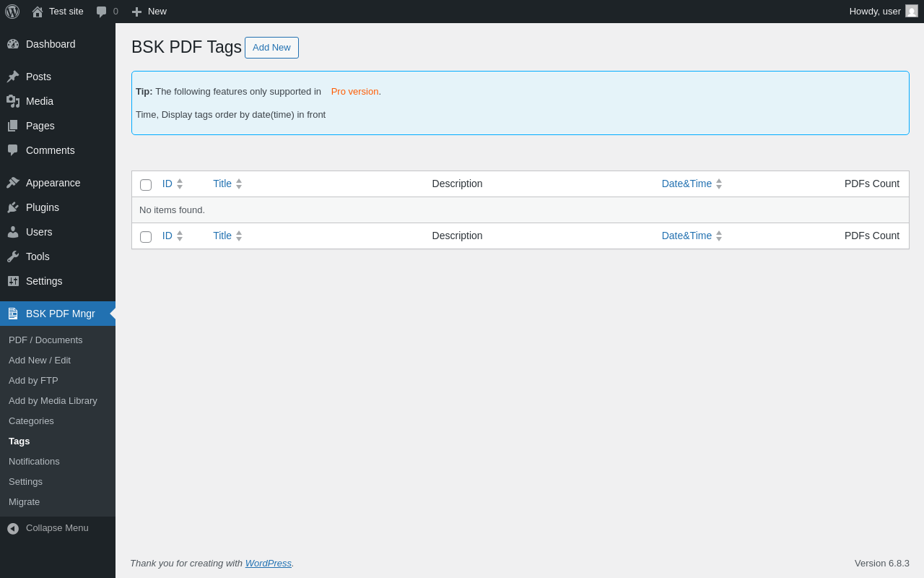Click the Tools wrench icon
924x578 pixels.
point(13,256)
